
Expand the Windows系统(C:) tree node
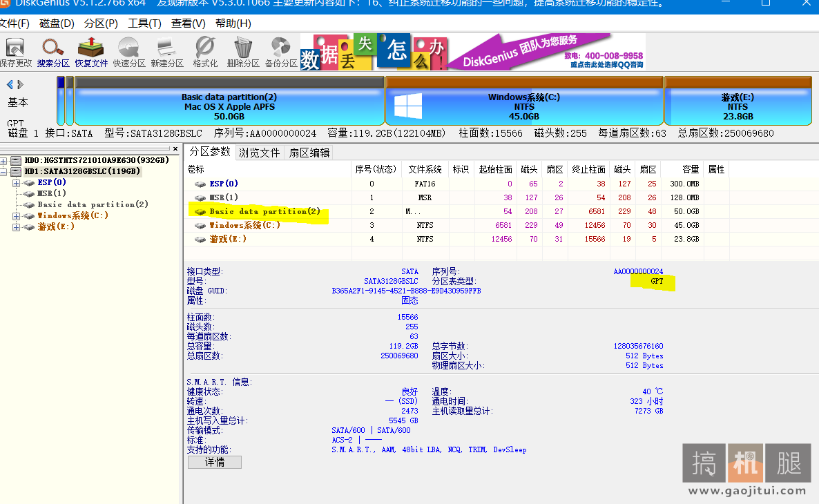16,216
